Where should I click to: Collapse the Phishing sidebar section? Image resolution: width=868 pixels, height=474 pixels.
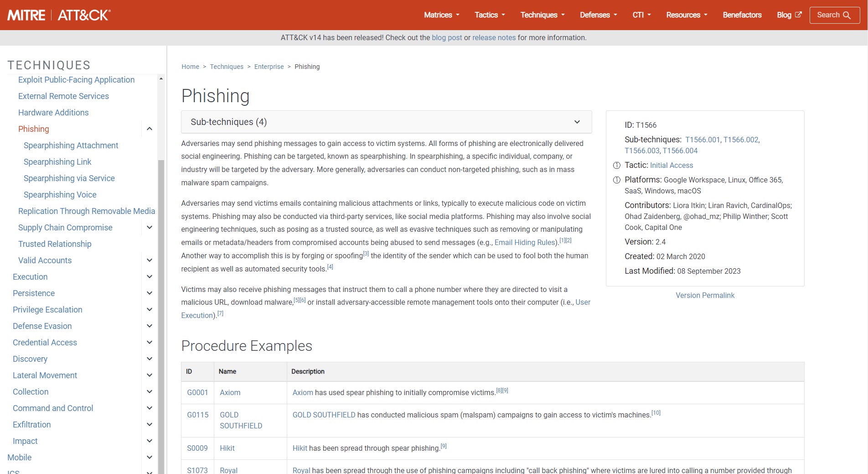pos(150,129)
